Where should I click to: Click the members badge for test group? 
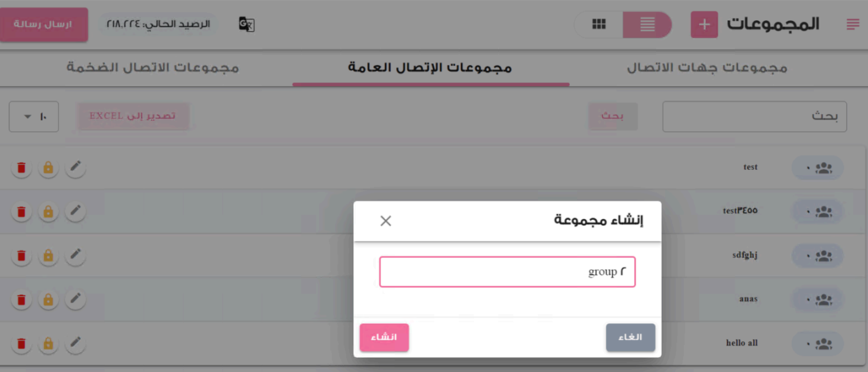click(x=817, y=168)
